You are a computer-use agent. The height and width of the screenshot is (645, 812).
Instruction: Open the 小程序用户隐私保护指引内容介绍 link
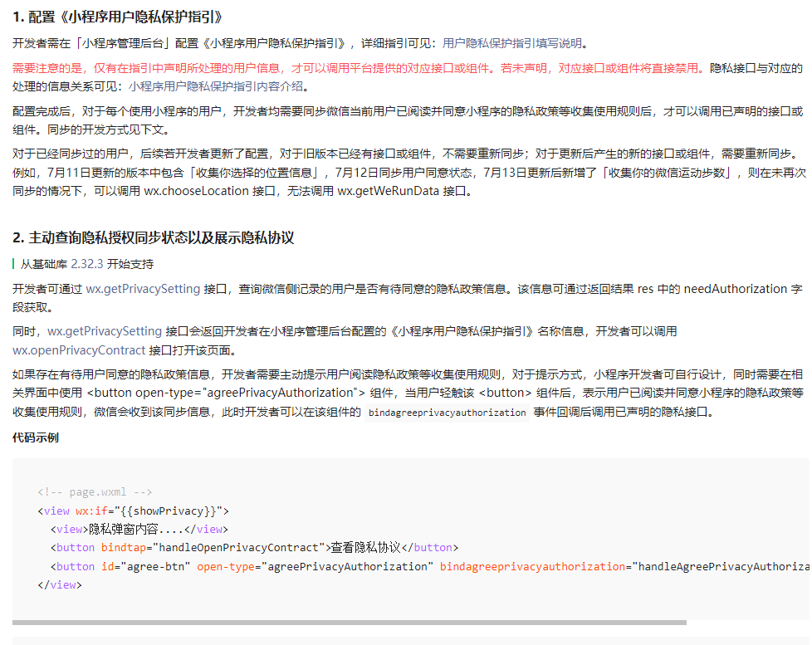coord(215,86)
